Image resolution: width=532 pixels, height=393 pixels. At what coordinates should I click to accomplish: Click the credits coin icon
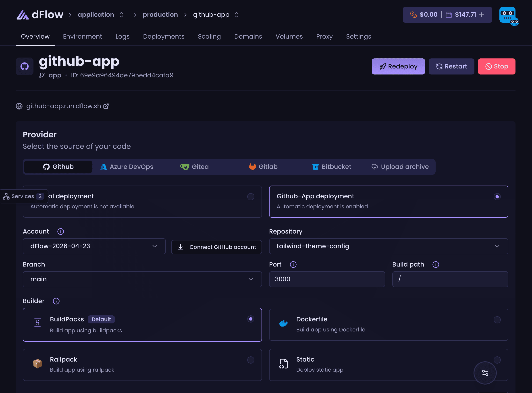414,15
